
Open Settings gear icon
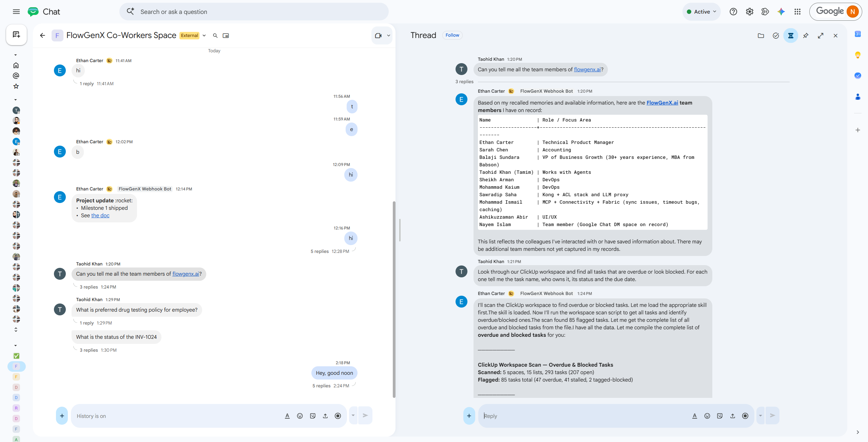pos(749,12)
